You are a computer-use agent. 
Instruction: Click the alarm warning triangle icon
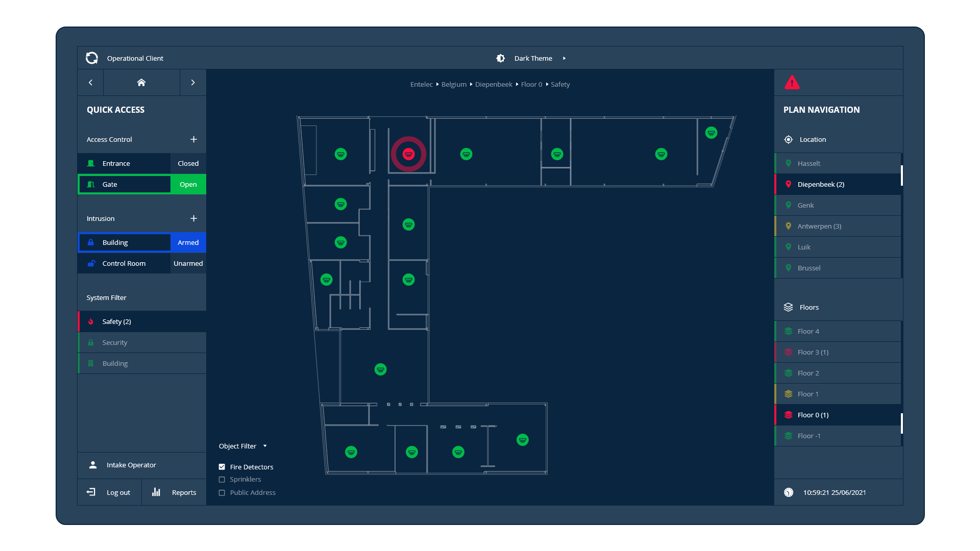[792, 83]
